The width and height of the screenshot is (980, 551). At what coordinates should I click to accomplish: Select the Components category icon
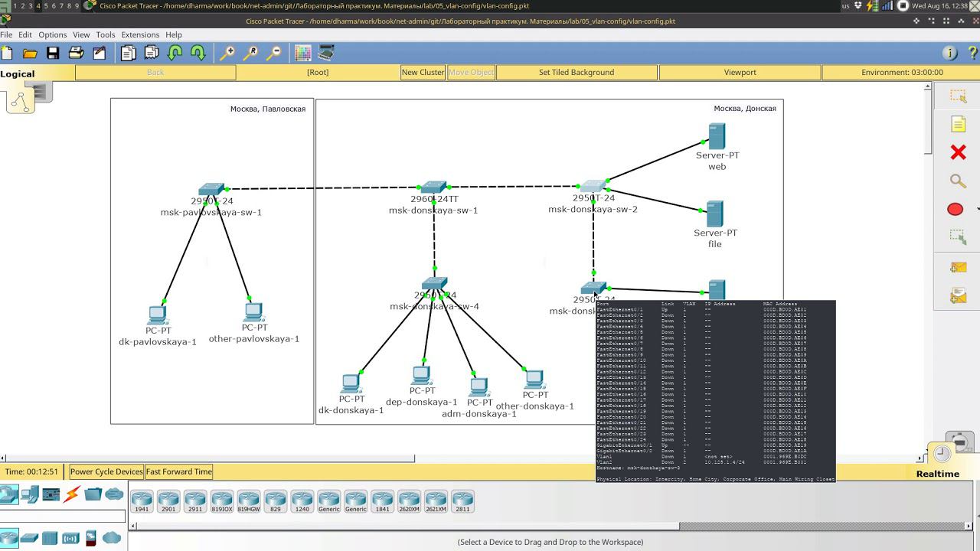51,495
